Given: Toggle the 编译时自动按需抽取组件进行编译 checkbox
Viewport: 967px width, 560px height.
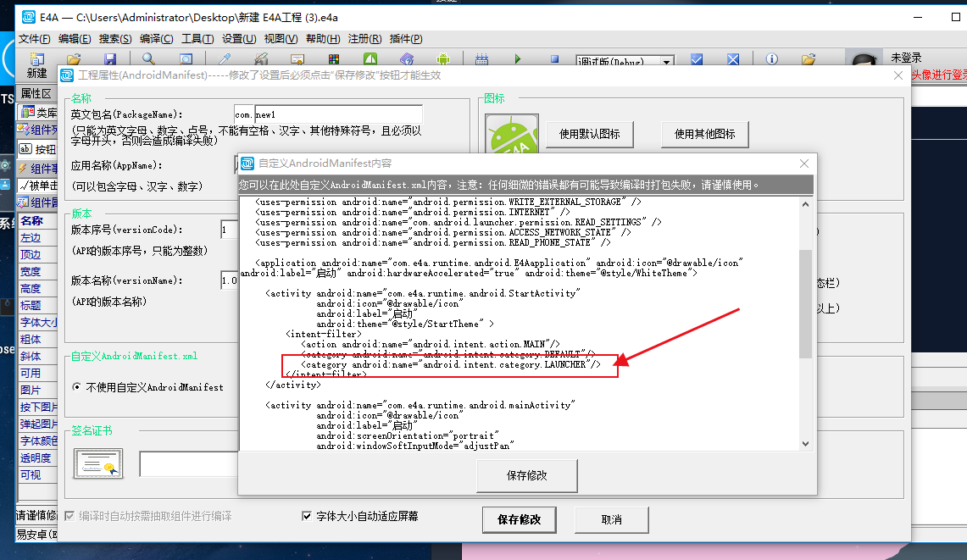Looking at the screenshot, I should point(69,516).
